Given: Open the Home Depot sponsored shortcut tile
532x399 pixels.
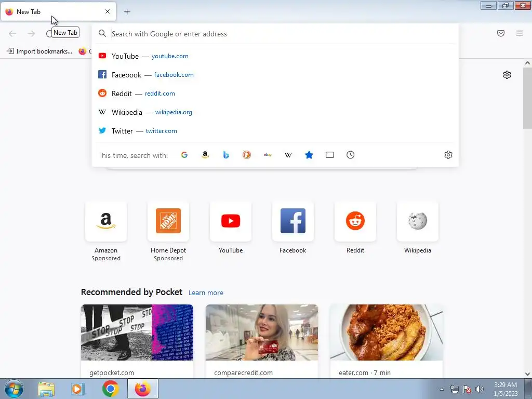Looking at the screenshot, I should 168,221.
